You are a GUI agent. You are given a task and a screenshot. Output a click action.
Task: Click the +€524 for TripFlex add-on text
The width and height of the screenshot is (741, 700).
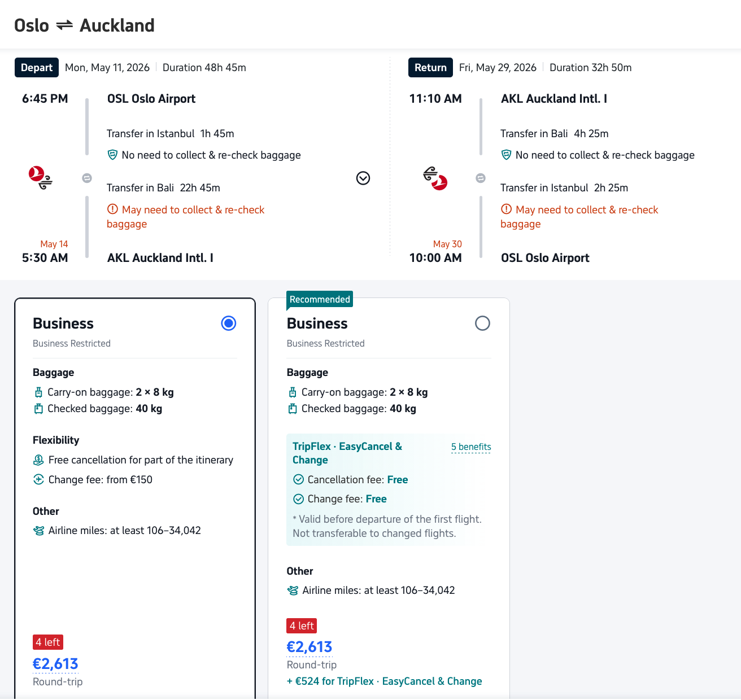pyautogui.click(x=385, y=681)
